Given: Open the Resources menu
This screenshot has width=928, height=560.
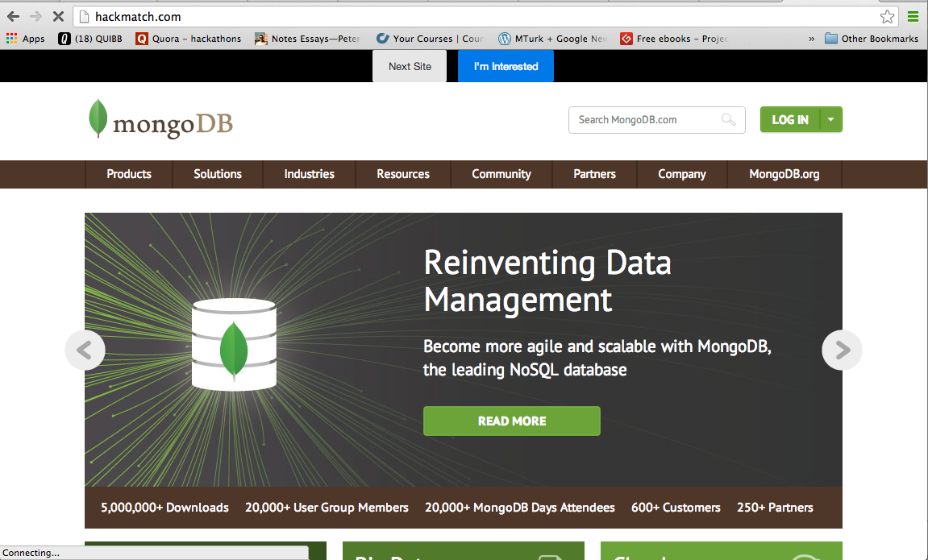Looking at the screenshot, I should [403, 174].
